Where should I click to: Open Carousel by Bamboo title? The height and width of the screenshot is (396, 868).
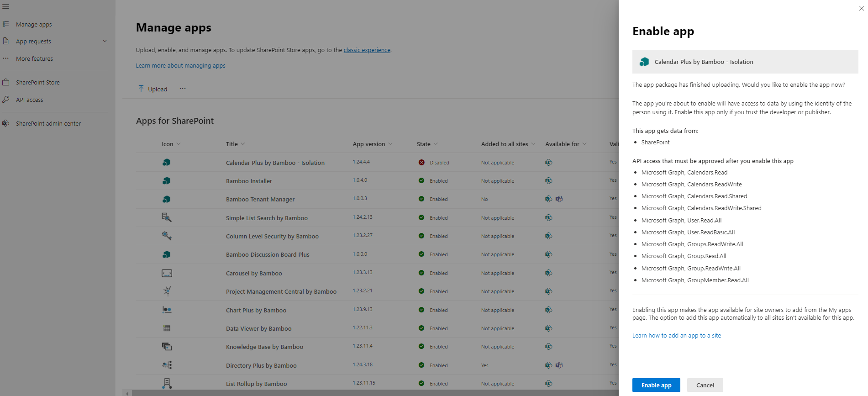(x=254, y=273)
